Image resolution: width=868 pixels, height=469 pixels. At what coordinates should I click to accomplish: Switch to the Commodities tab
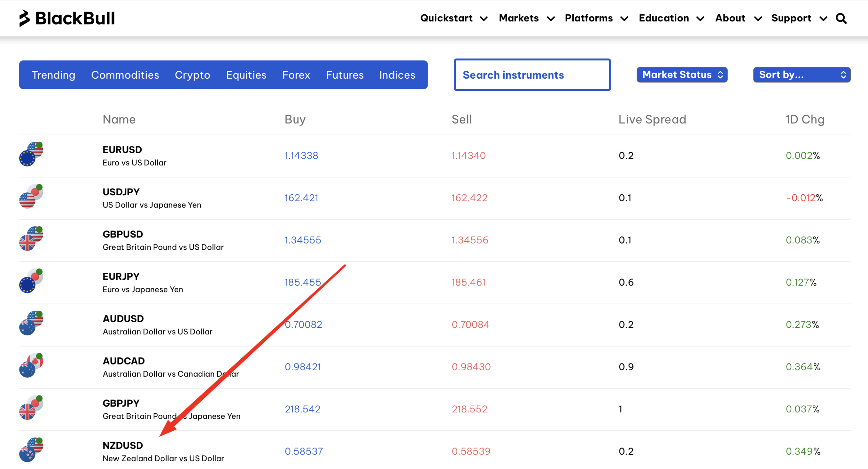[x=125, y=75]
